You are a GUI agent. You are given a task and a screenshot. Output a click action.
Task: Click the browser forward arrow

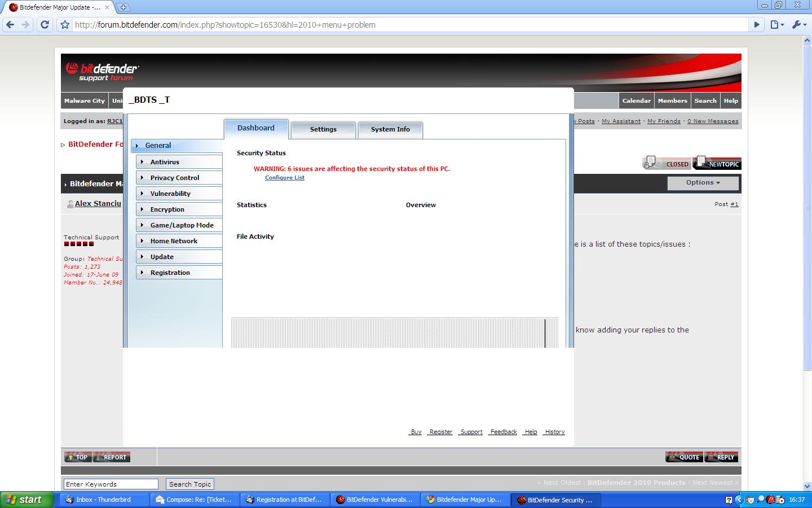(x=25, y=24)
